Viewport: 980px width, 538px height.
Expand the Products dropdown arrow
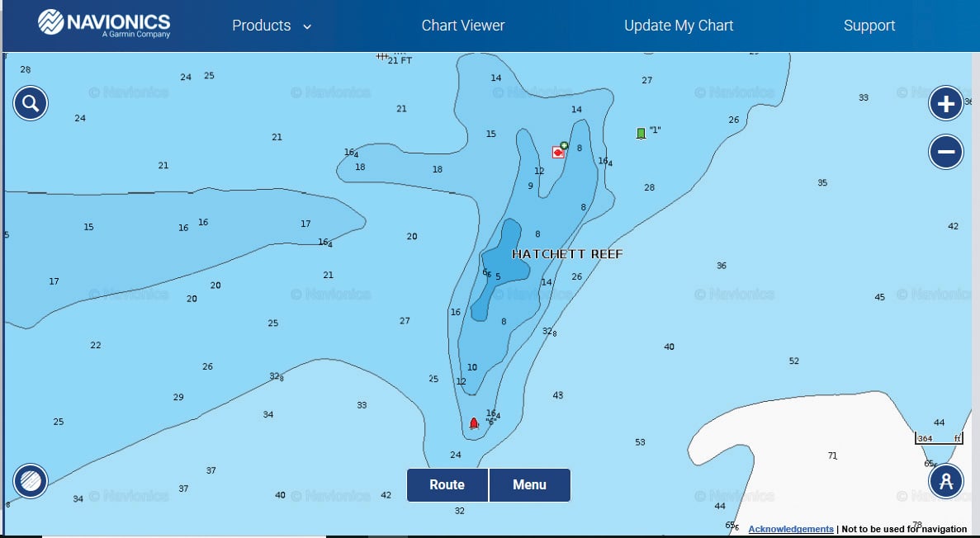307,26
